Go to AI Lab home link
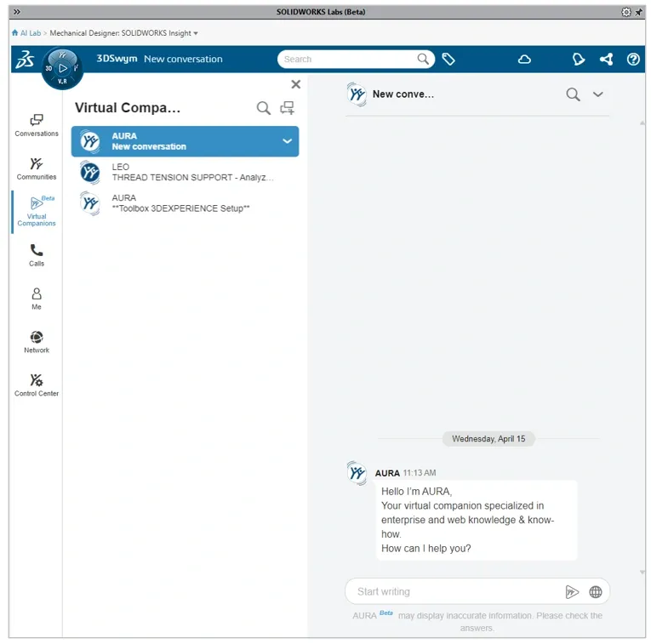 point(26,33)
